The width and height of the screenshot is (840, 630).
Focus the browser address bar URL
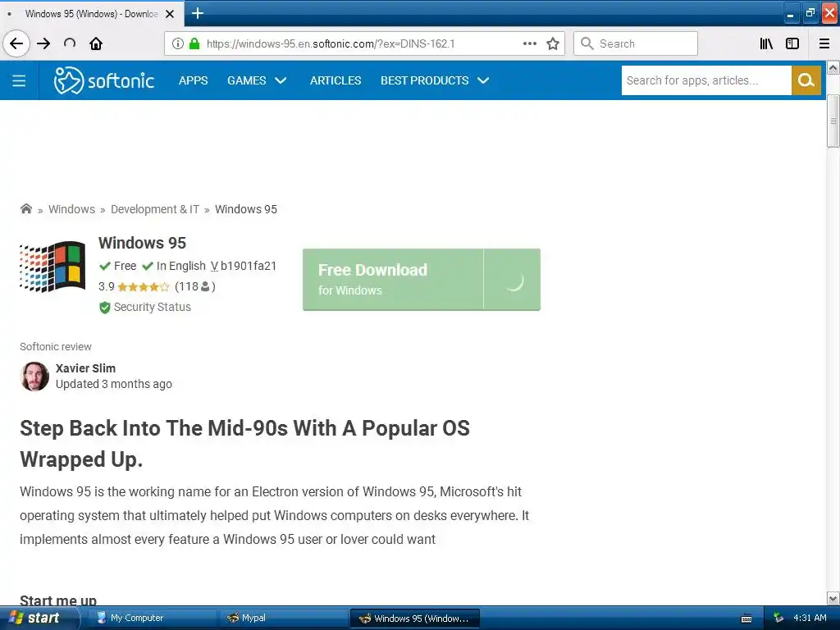coord(331,43)
